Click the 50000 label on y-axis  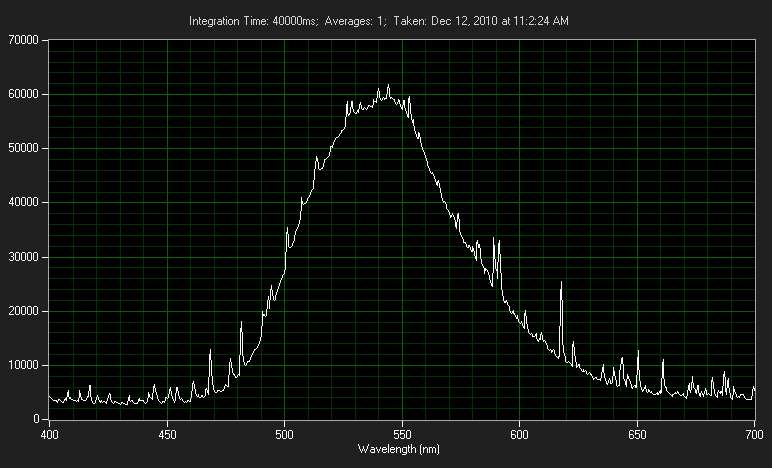tap(22, 149)
